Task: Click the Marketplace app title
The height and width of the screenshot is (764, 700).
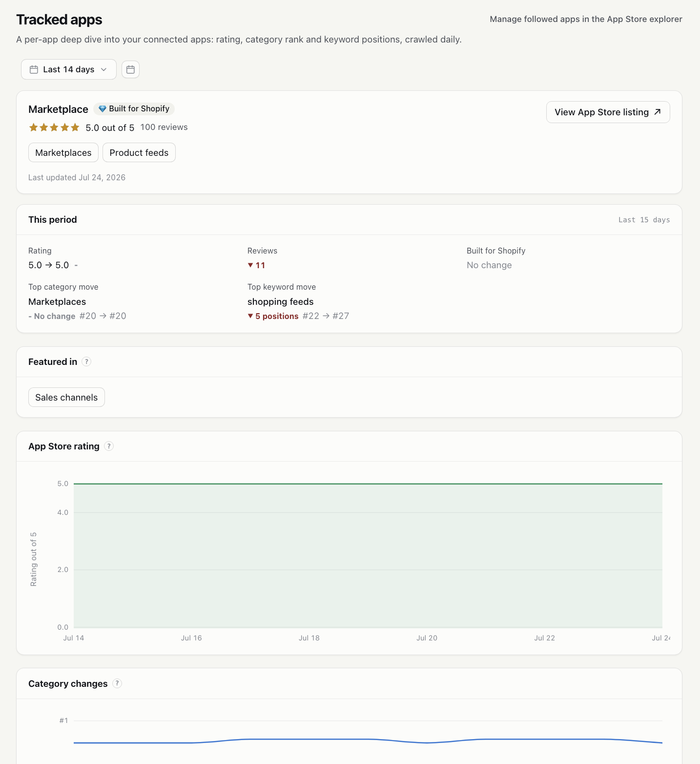Action: click(x=58, y=109)
